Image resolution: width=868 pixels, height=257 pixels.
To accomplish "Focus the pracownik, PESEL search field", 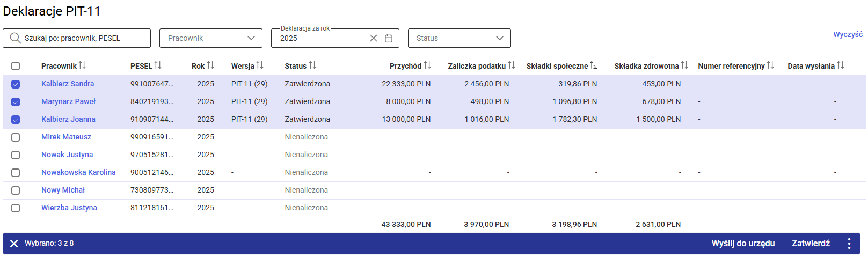I will (83, 38).
